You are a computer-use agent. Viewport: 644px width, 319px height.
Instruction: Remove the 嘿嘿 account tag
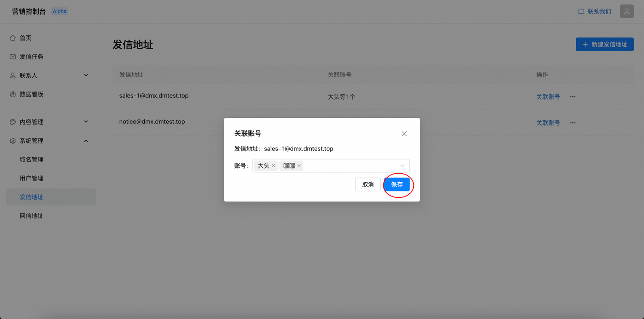point(299,166)
